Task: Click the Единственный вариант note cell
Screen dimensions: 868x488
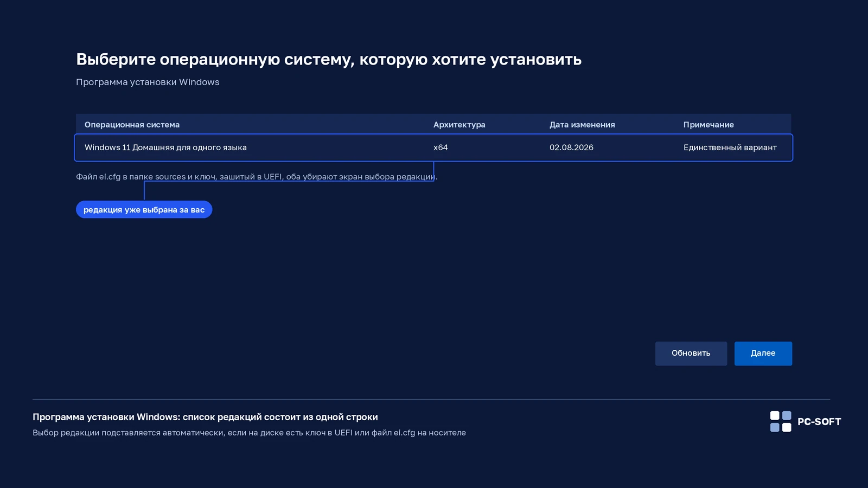Action: tap(730, 147)
